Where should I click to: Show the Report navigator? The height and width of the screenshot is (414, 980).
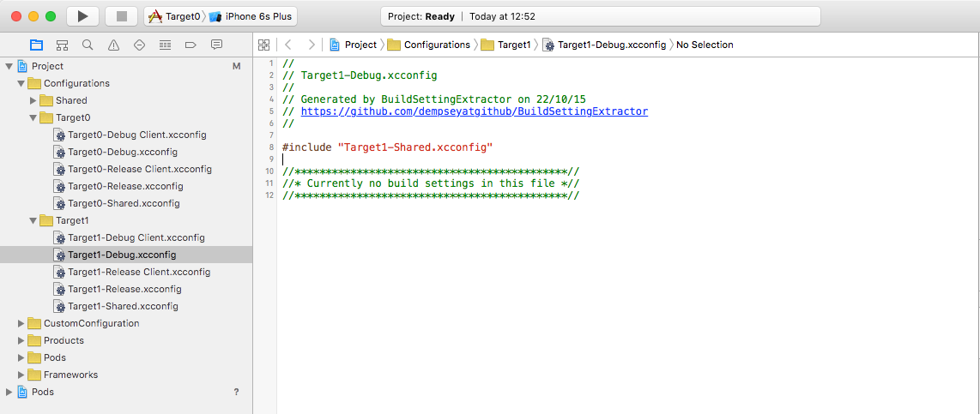(216, 45)
